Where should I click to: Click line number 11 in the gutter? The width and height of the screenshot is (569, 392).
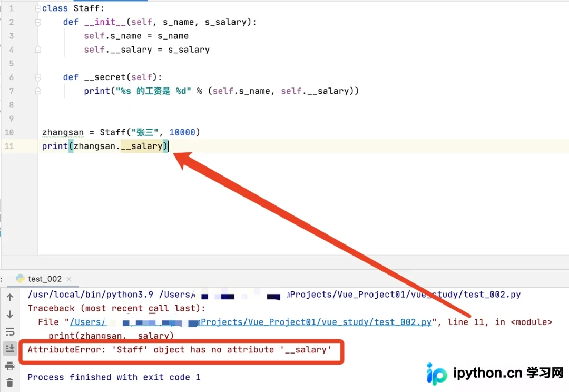tap(9, 146)
